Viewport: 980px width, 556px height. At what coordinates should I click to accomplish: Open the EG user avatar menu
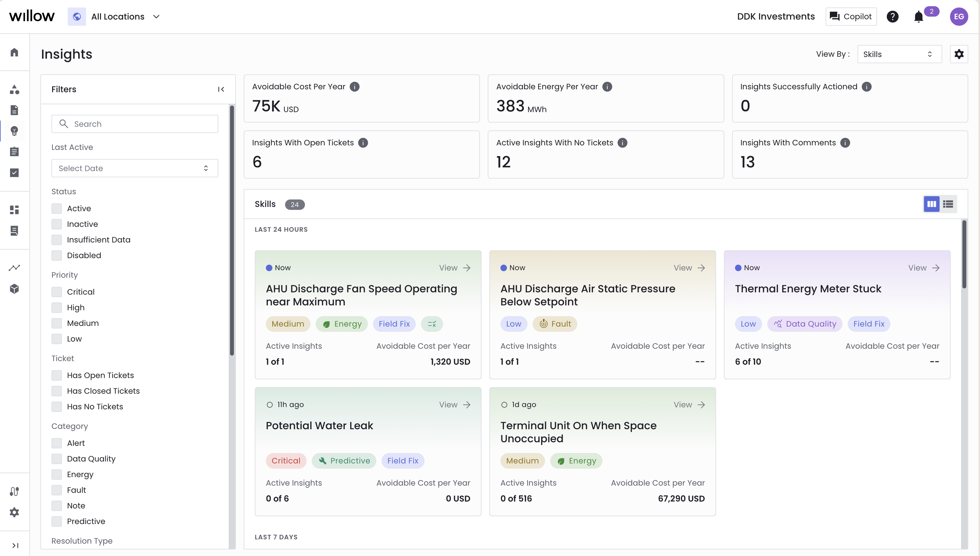pos(959,16)
